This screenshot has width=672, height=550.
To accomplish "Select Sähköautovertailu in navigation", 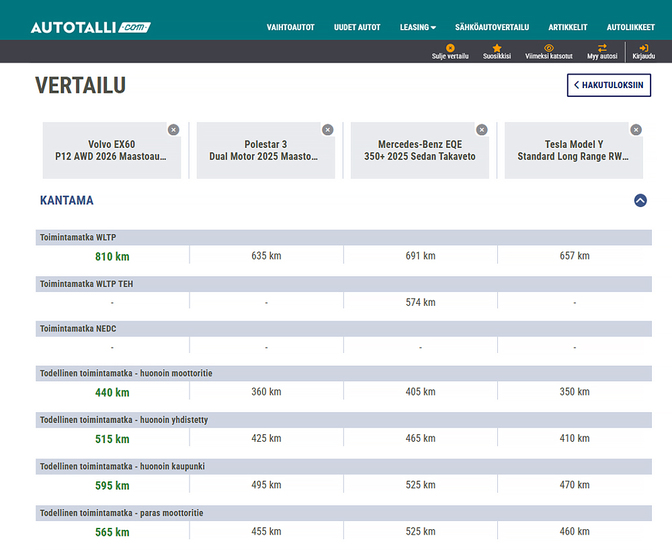I will (491, 27).
